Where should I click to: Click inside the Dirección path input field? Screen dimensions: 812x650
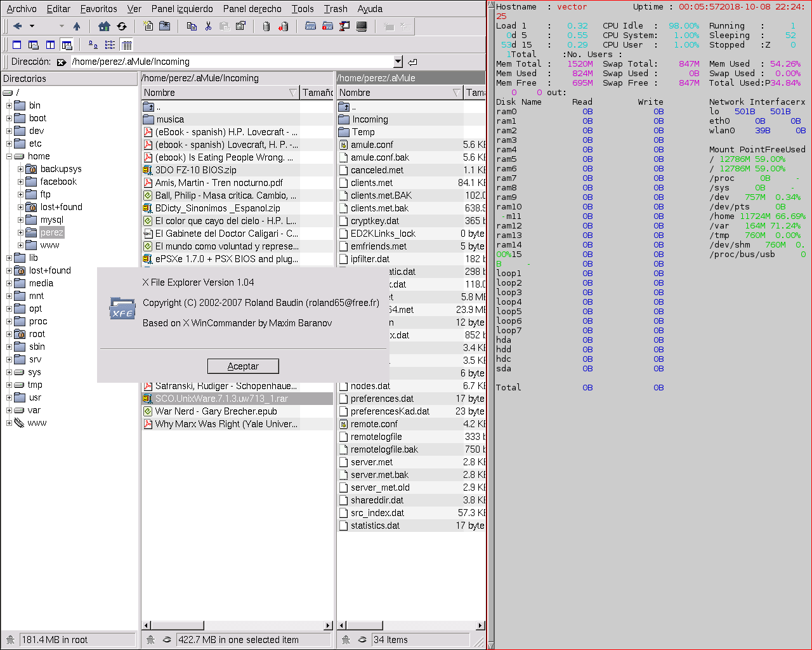click(x=231, y=62)
